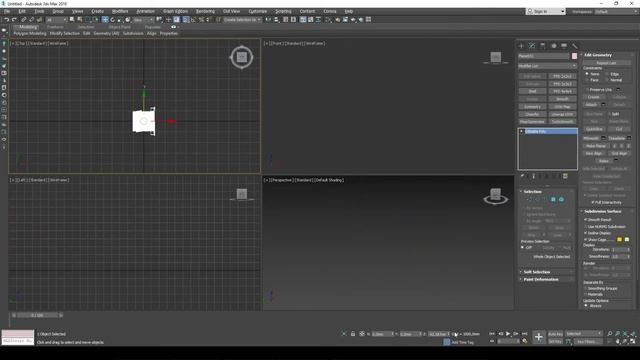The image size is (640, 360).
Task: Click the Zoom magnifier navigation icon
Action: pyautogui.click(x=609, y=334)
